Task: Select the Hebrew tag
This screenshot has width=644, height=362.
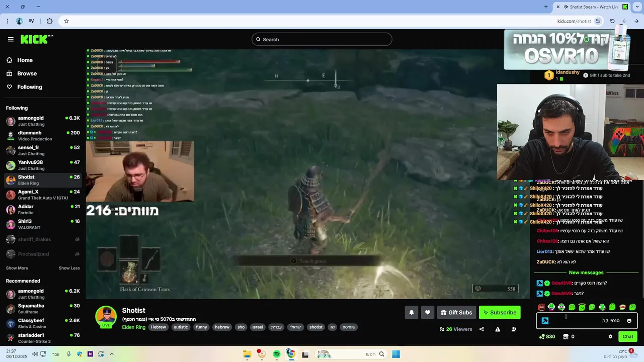Action: (x=158, y=327)
